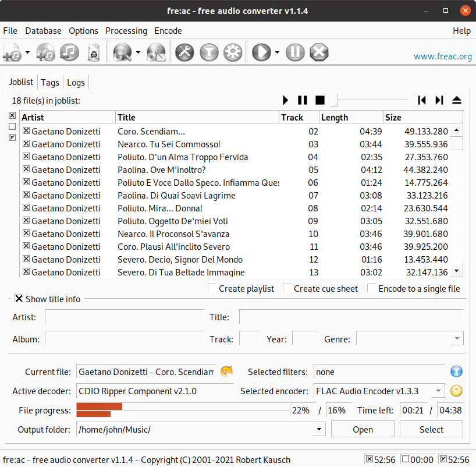Image resolution: width=476 pixels, height=467 pixels.
Task: Pause encoding with toolbar pause icon
Action: click(295, 52)
